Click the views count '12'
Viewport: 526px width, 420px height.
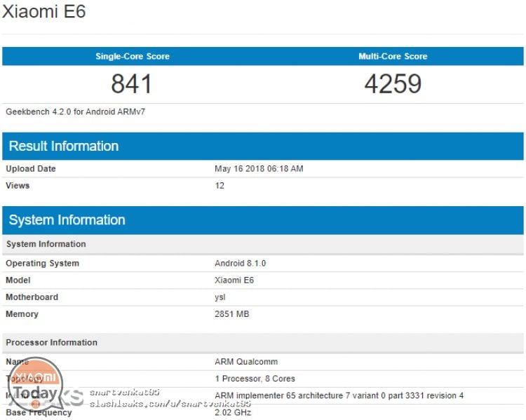pyautogui.click(x=220, y=186)
